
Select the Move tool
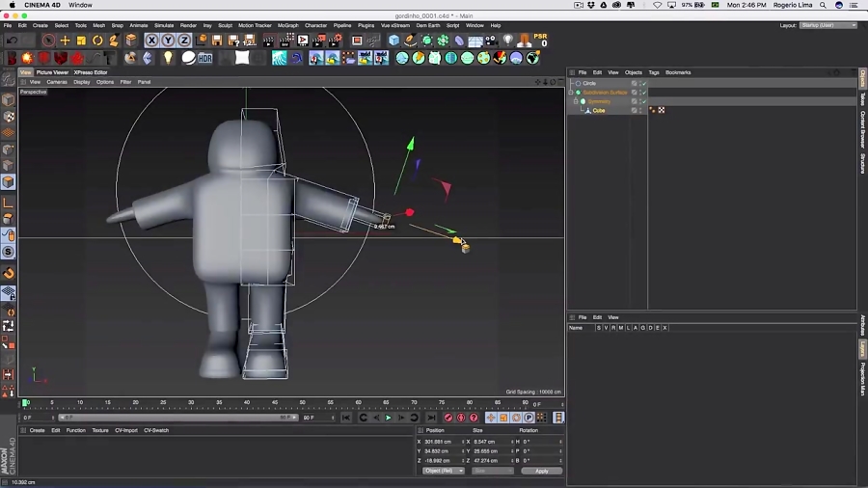(66, 40)
